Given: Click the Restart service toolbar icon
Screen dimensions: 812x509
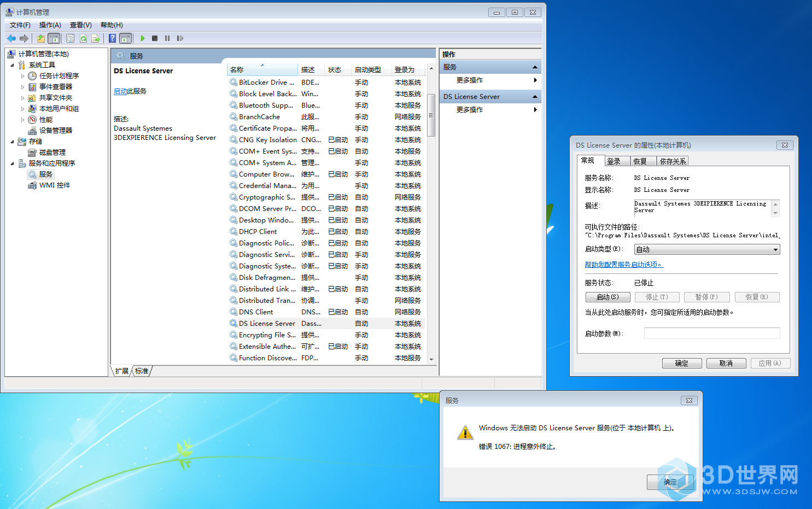Looking at the screenshot, I should (180, 38).
